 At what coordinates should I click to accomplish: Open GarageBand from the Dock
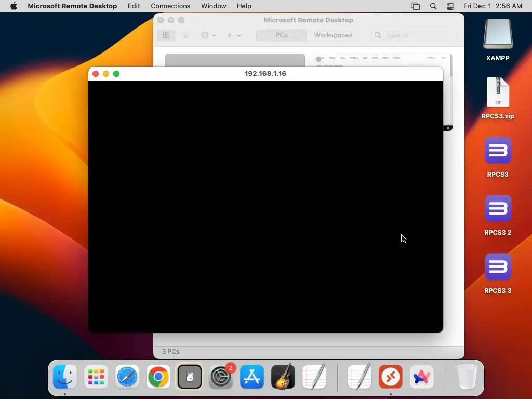tap(283, 377)
